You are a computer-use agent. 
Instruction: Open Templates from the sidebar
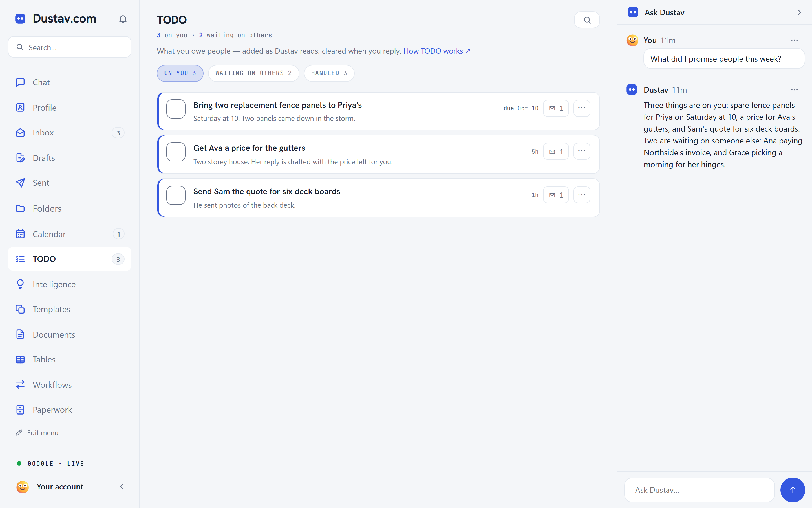click(x=69, y=309)
